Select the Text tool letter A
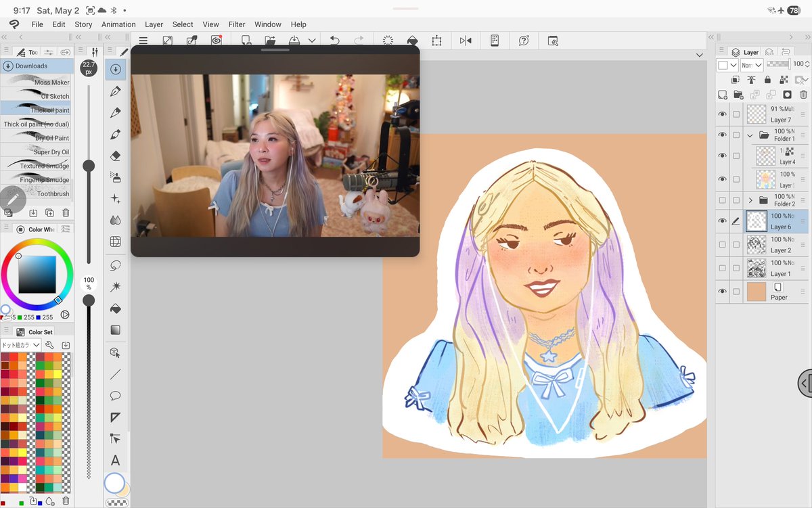Image resolution: width=812 pixels, height=508 pixels. (115, 461)
